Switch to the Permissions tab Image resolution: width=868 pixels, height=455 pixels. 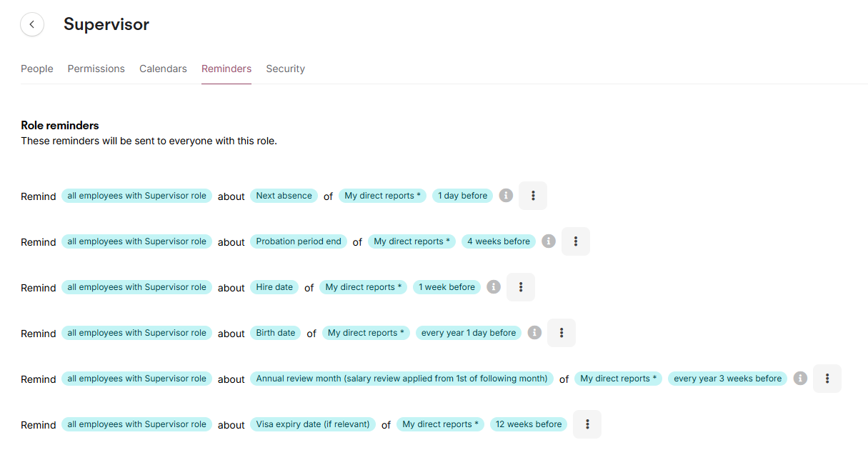click(x=96, y=69)
